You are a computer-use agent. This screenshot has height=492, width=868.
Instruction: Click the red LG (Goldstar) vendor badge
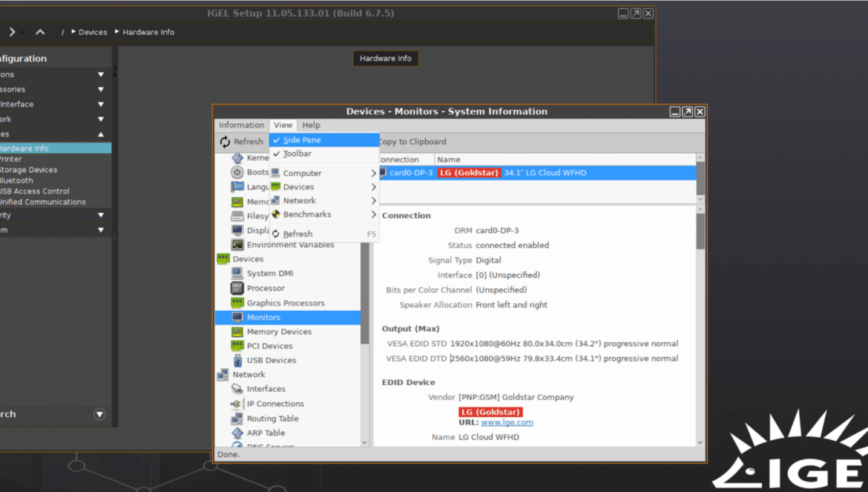[490, 412]
